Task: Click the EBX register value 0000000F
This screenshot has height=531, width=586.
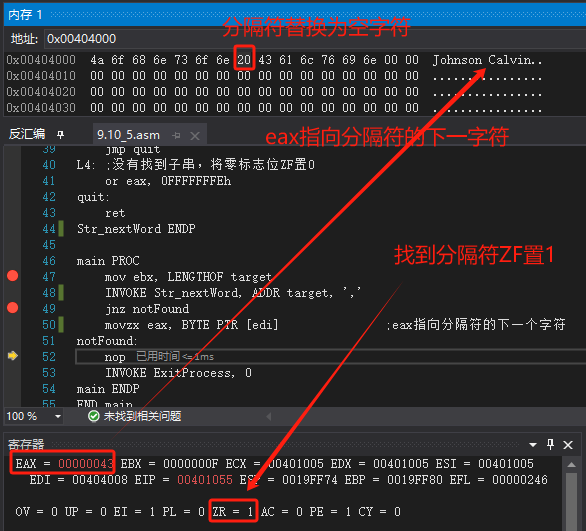Action: tap(191, 464)
